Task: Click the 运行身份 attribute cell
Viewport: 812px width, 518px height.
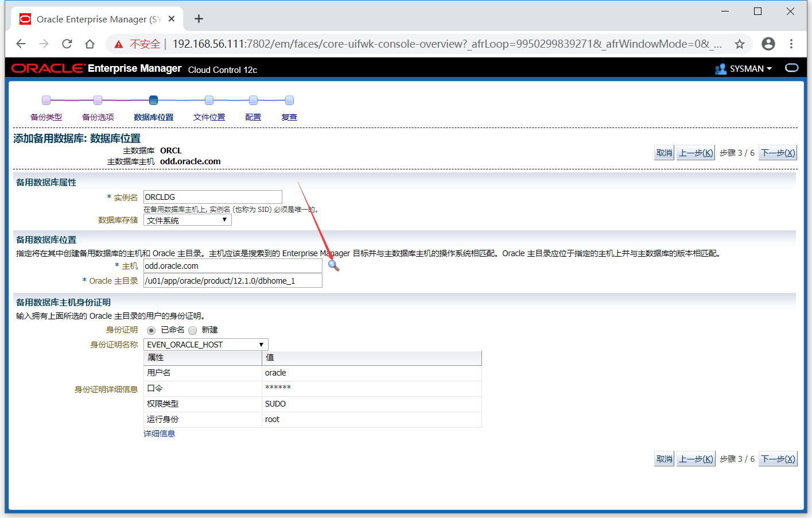Action: [x=203, y=420]
